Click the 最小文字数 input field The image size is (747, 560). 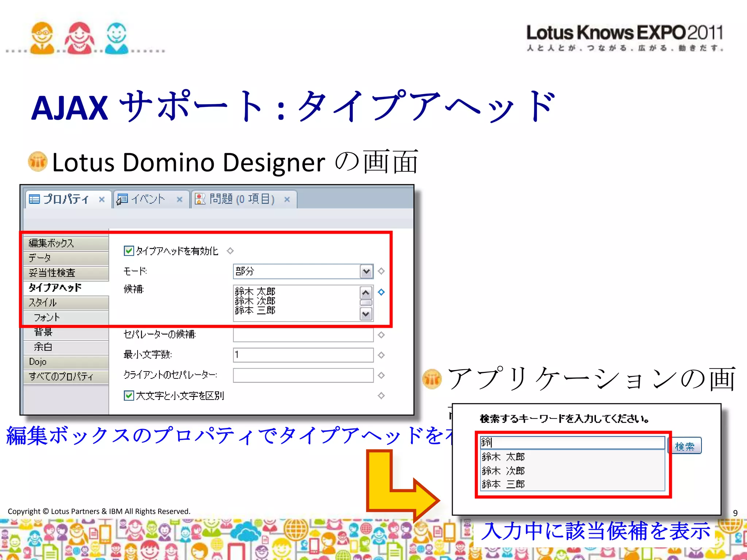pos(303,355)
